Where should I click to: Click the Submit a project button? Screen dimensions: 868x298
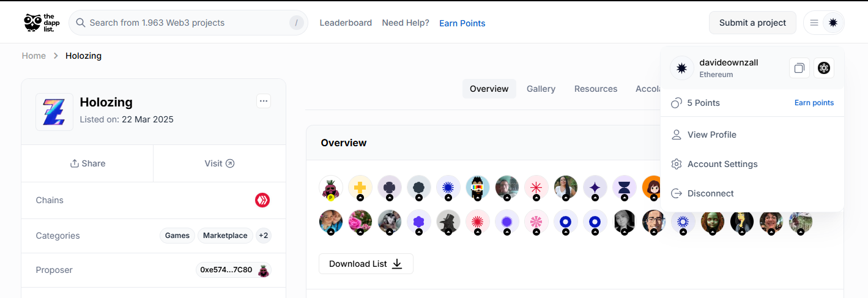point(752,23)
